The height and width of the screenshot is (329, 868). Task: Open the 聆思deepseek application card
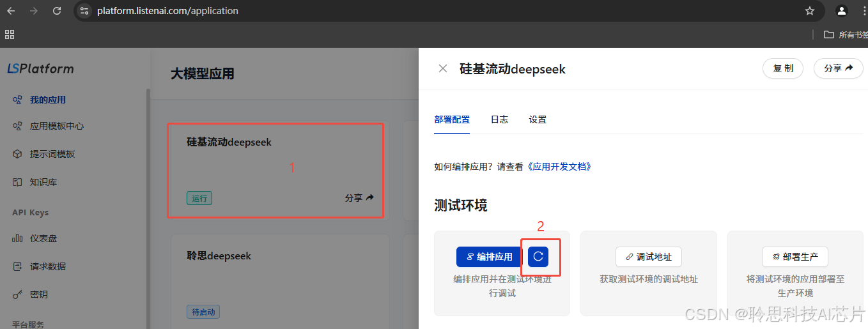click(280, 281)
